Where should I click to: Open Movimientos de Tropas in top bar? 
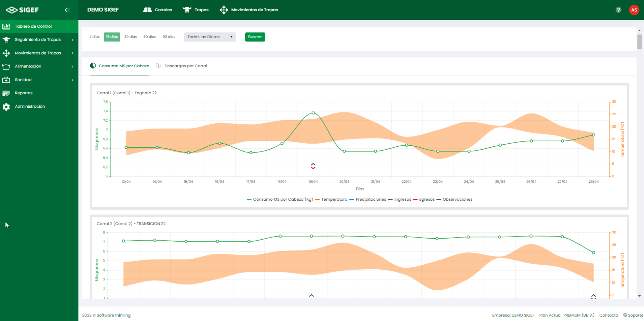[249, 10]
